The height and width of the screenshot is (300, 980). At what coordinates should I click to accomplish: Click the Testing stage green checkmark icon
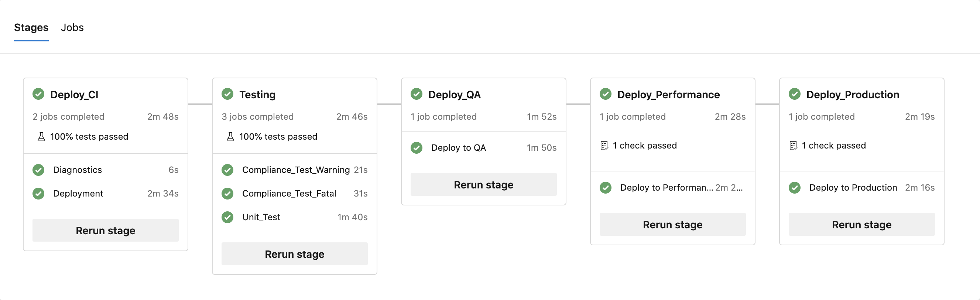227,94
